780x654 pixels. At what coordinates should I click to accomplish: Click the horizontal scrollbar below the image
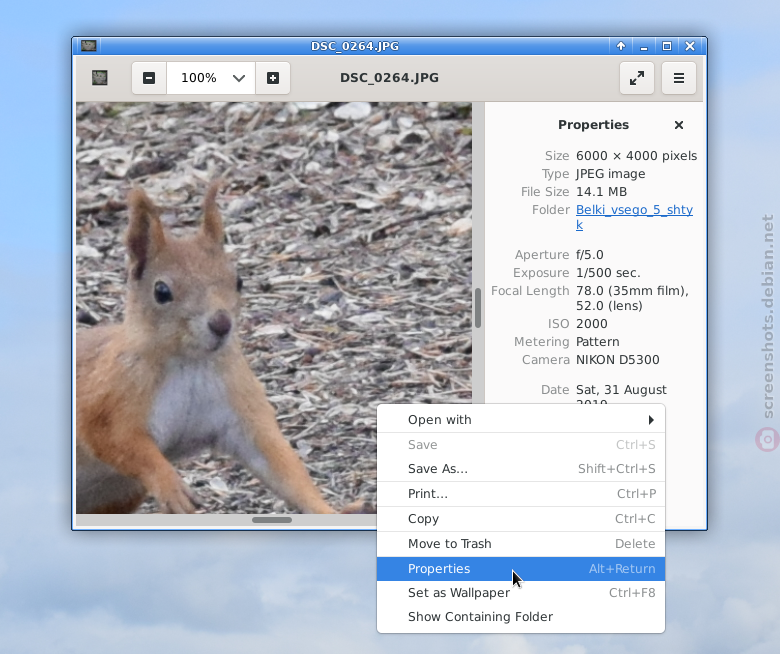(272, 520)
